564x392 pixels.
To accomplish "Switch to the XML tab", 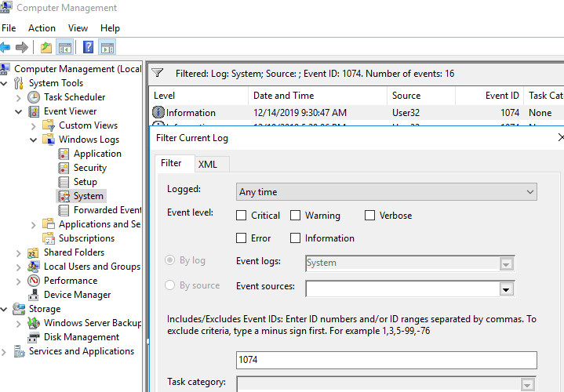I will click(x=208, y=164).
